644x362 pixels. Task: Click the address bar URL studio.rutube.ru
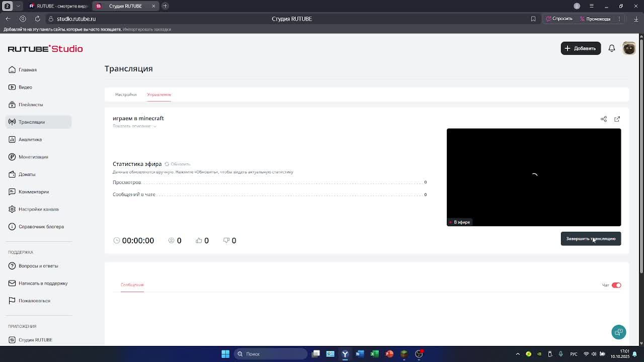76,19
